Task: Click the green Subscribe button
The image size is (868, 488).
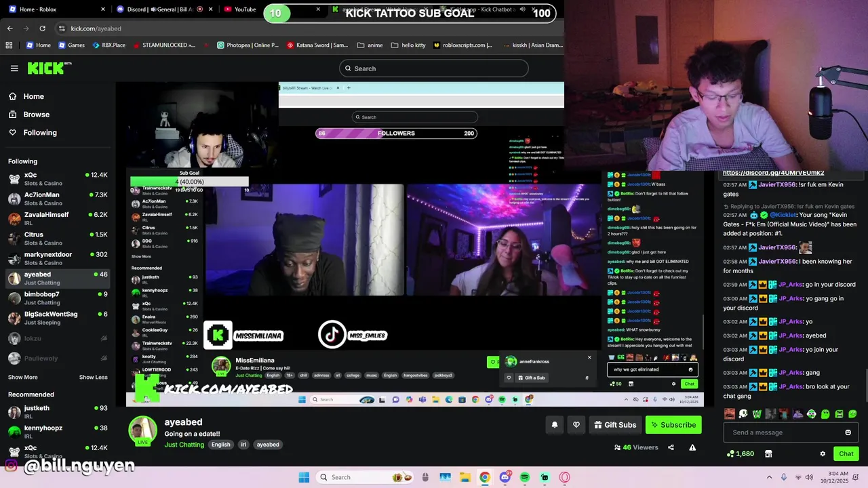Action: coord(673,425)
